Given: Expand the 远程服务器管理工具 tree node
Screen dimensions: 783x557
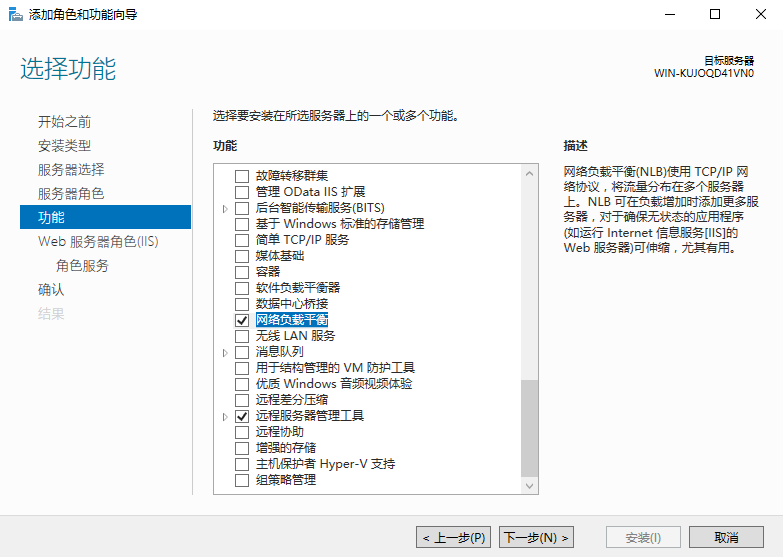Looking at the screenshot, I should tap(225, 417).
